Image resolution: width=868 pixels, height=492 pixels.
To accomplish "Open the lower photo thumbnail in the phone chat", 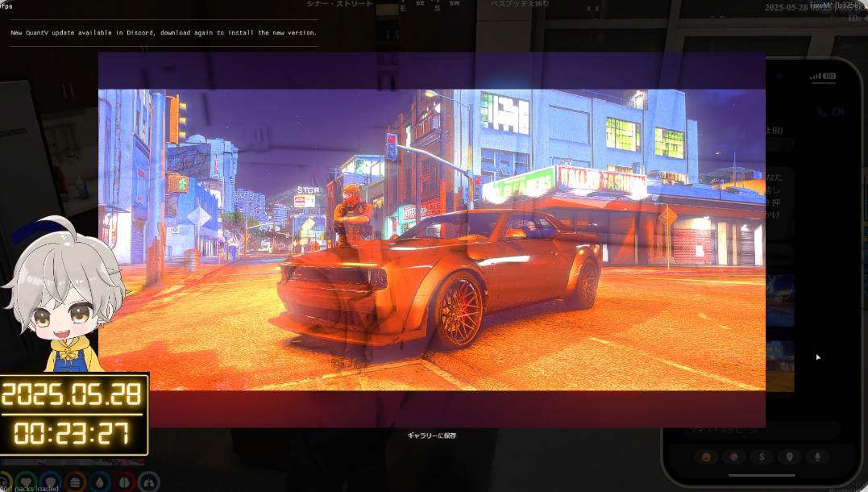I will coord(780,365).
